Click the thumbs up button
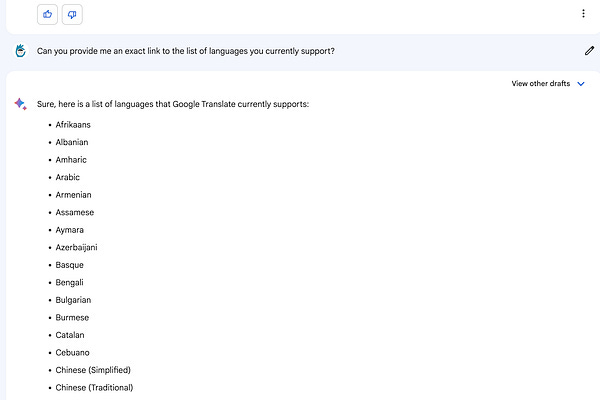This screenshot has height=400, width=600. point(47,15)
